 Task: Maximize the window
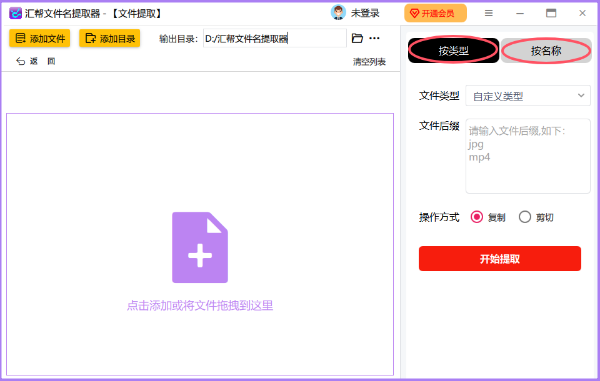coord(551,13)
